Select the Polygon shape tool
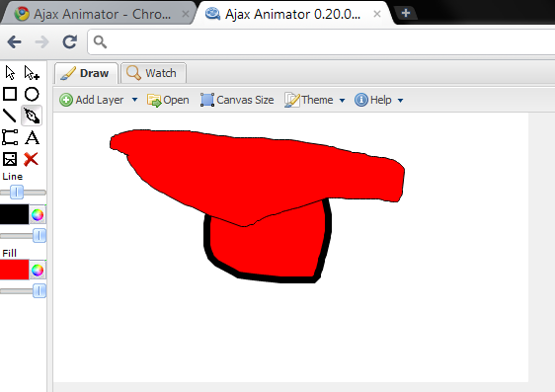This screenshot has width=555, height=392. 10,137
